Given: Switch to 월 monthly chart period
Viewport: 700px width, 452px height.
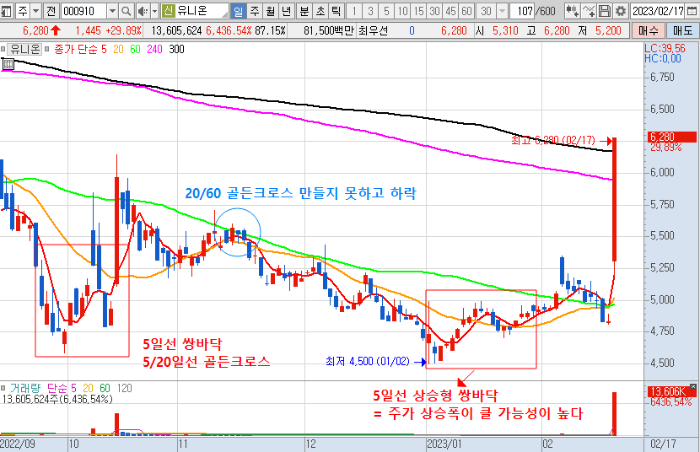Looking at the screenshot, I should [270, 11].
